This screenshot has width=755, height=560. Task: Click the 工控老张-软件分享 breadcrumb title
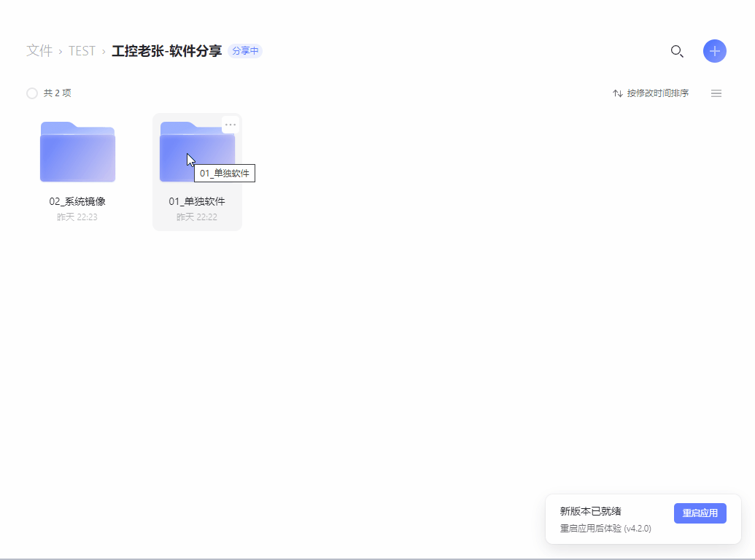click(x=166, y=51)
